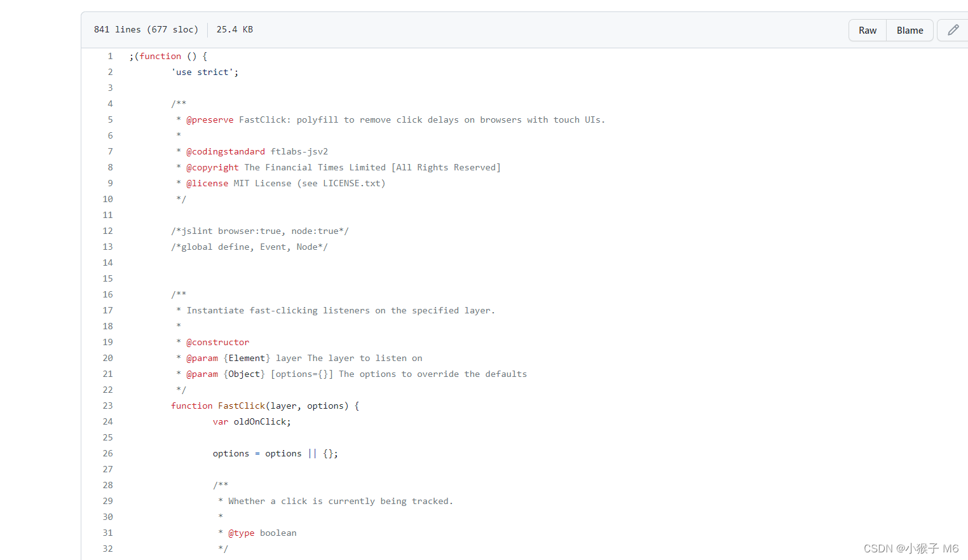Screen dimensions: 968x560
Task: Click 'Whether a click is currently being tracked.'
Action: coord(341,501)
